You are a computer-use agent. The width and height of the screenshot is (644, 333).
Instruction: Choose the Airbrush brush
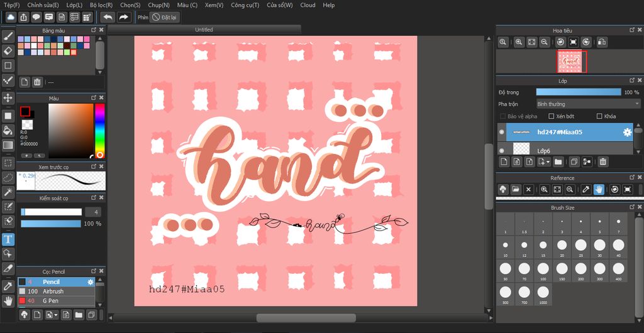tap(56, 291)
